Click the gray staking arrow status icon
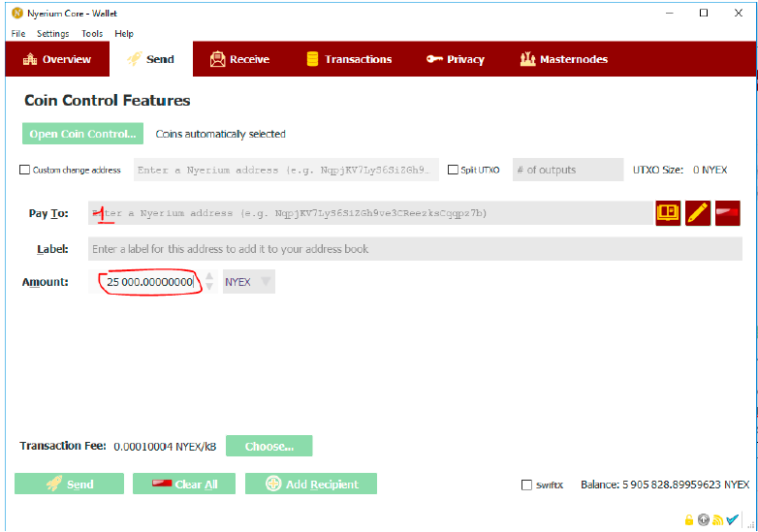The width and height of the screenshot is (758, 532). click(704, 520)
